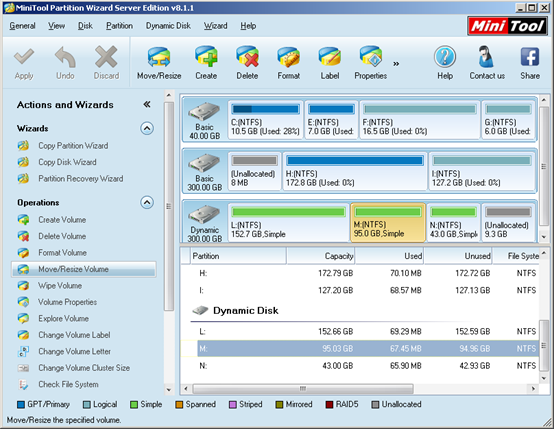Collapse the Actions and Wizards panel
Viewport: 554px width, 429px height.
[x=147, y=104]
